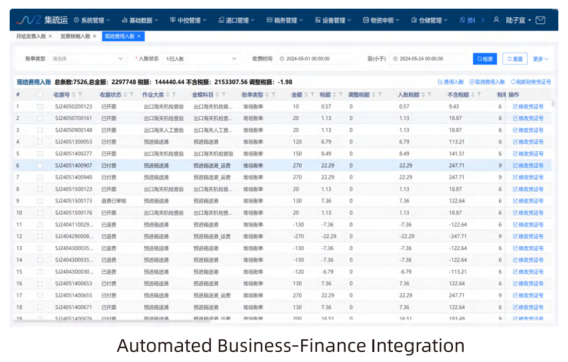
Task: Sort the table by 作业大类 column
Action: click(168, 95)
